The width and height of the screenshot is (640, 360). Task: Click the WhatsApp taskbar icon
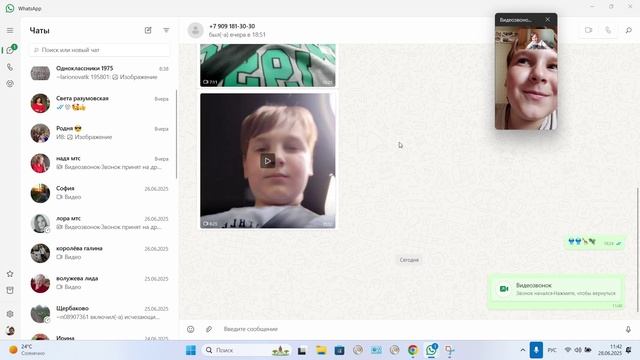tap(431, 350)
